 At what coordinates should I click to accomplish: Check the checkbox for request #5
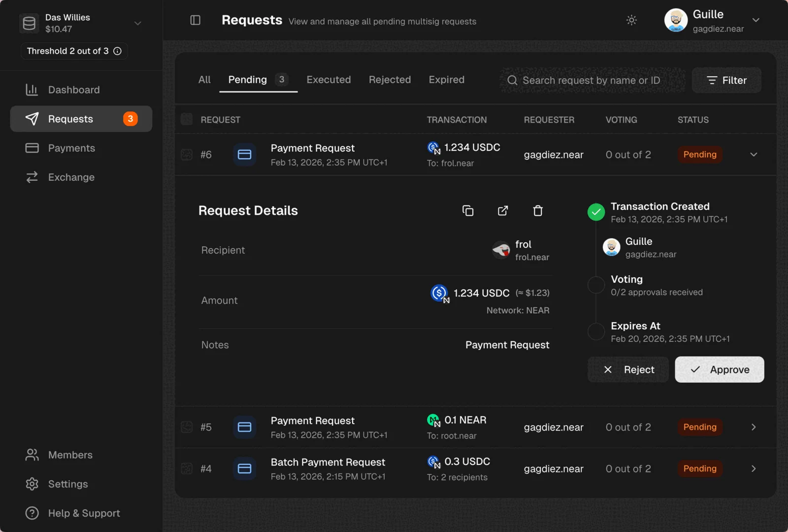(x=187, y=427)
